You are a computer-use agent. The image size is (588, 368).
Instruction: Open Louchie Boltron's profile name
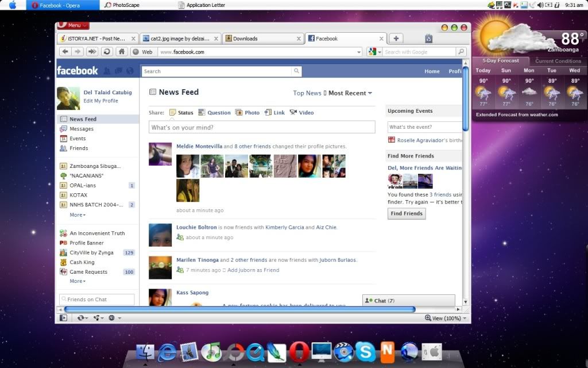point(196,227)
